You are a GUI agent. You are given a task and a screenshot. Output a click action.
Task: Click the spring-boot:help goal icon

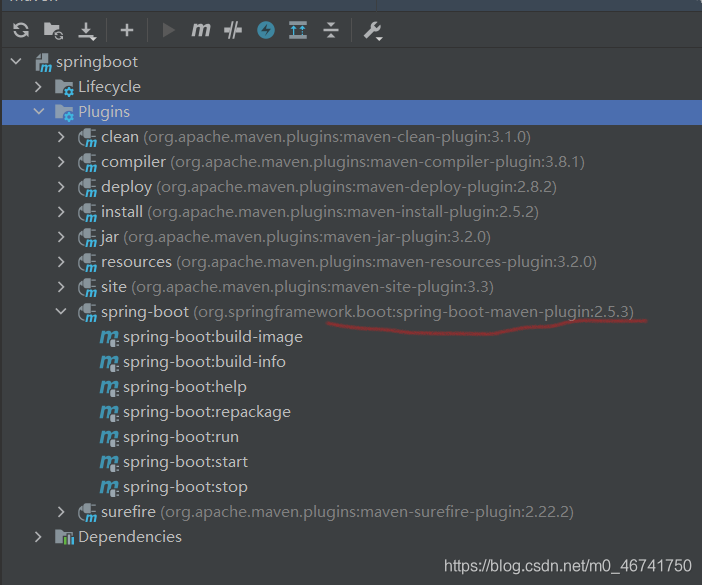pos(109,387)
